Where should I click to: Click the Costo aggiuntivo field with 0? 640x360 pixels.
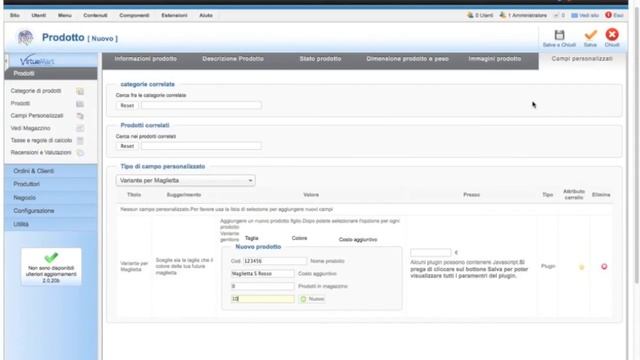point(262,286)
